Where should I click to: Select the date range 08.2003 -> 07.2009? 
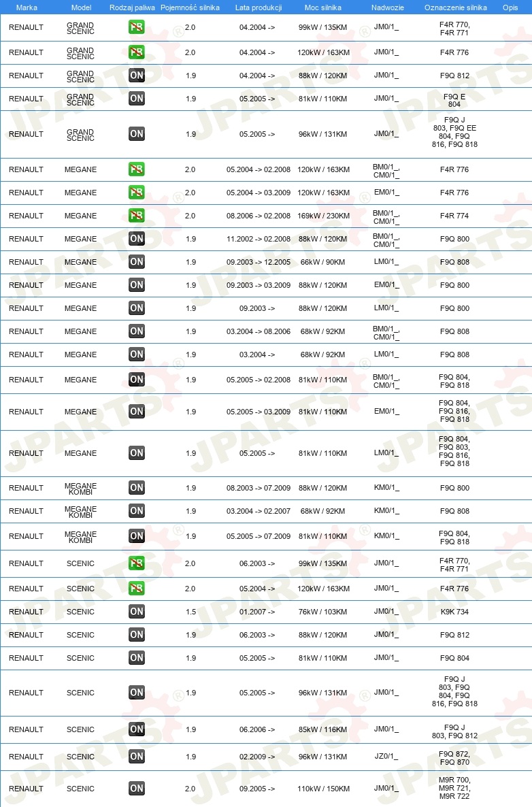259,488
